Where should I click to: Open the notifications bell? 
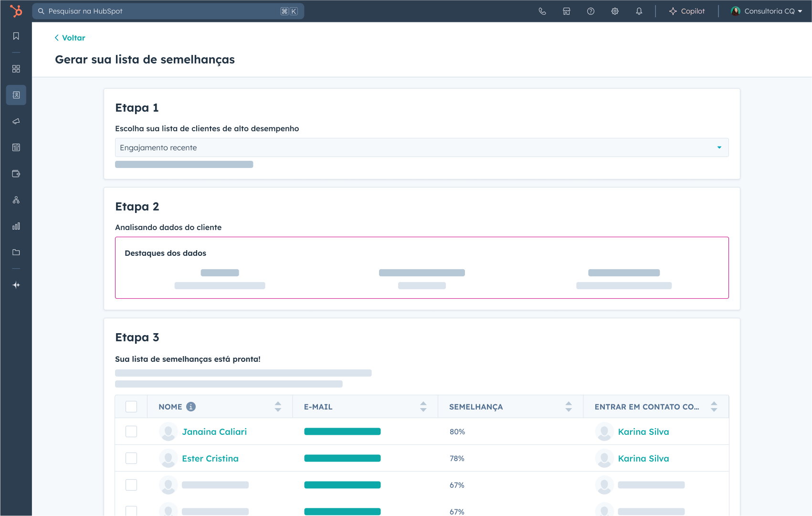(x=639, y=11)
